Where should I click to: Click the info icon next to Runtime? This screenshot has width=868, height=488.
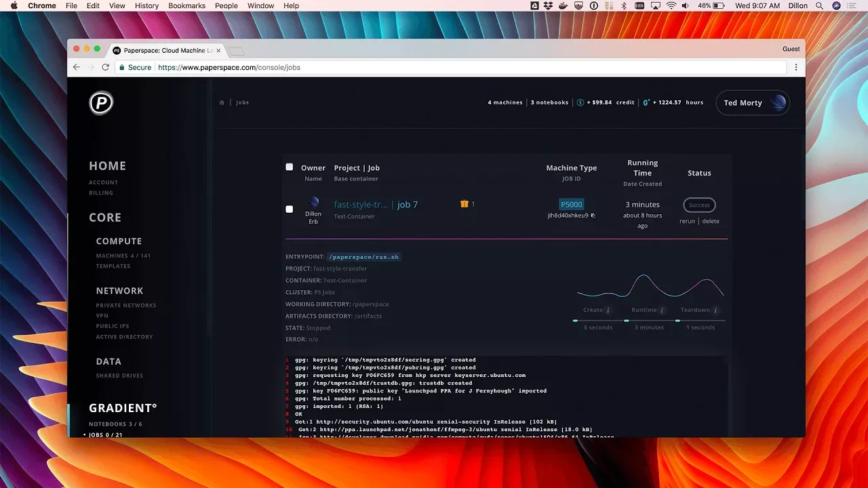coord(663,310)
